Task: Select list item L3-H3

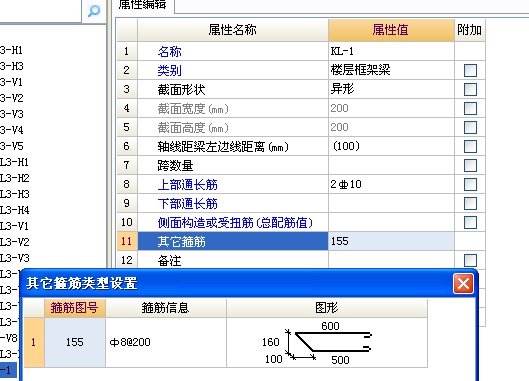Action: 15,194
